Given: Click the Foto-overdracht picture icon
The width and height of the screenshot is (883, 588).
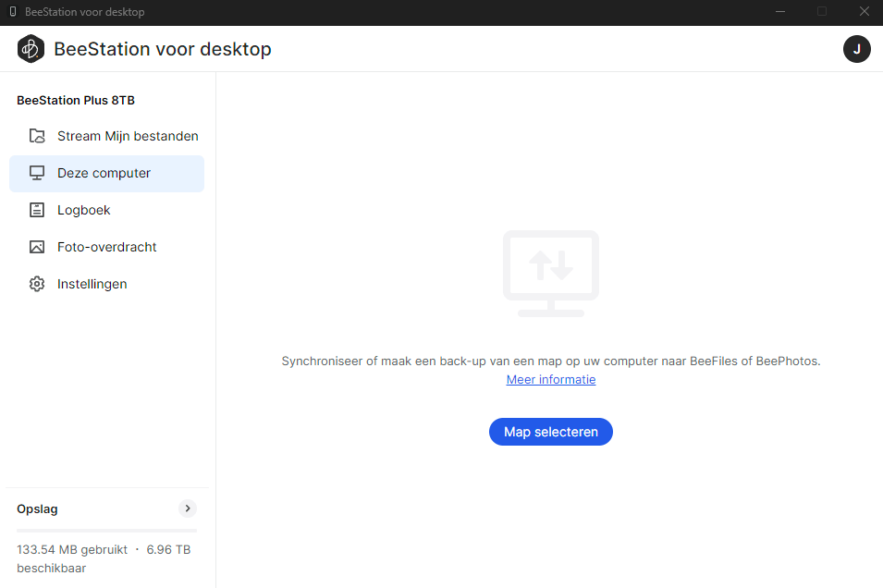Looking at the screenshot, I should click(37, 247).
